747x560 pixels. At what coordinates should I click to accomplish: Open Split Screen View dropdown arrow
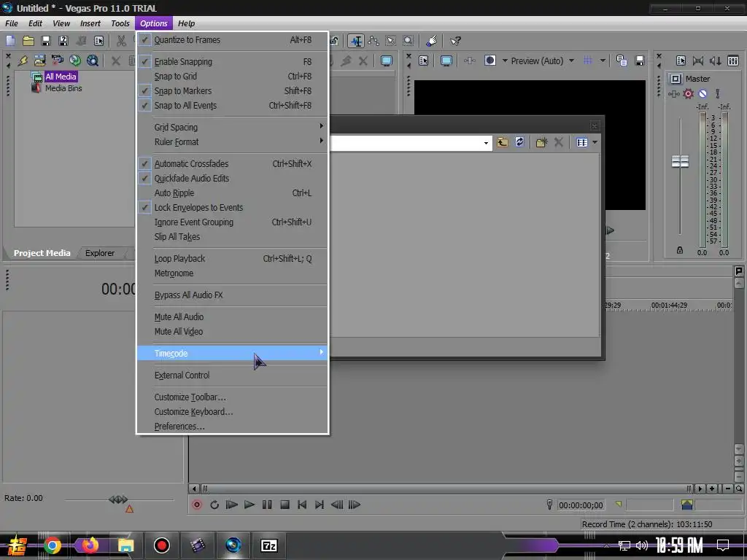tap(505, 61)
